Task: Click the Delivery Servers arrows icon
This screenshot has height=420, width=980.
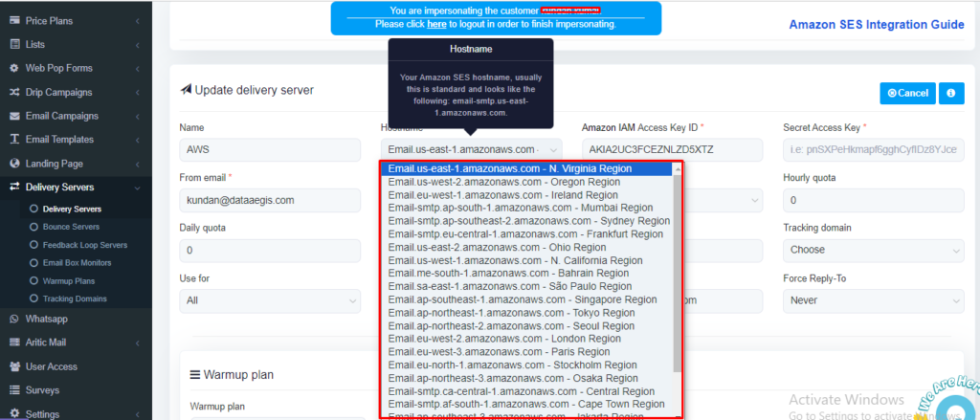Action: pyautogui.click(x=14, y=187)
